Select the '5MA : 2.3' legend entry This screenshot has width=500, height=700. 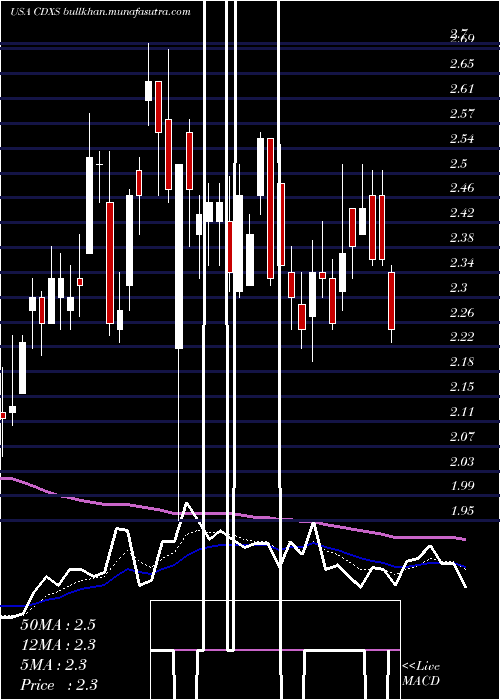[54, 665]
